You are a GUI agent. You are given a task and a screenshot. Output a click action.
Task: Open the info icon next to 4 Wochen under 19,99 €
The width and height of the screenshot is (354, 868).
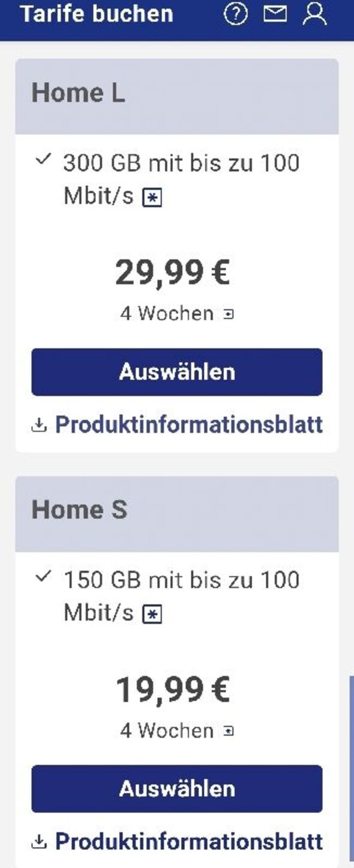coord(227,731)
